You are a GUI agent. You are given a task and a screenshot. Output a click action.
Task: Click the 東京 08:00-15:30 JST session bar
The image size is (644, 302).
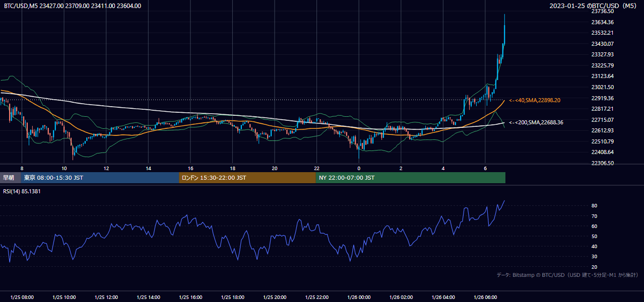[x=100, y=178]
